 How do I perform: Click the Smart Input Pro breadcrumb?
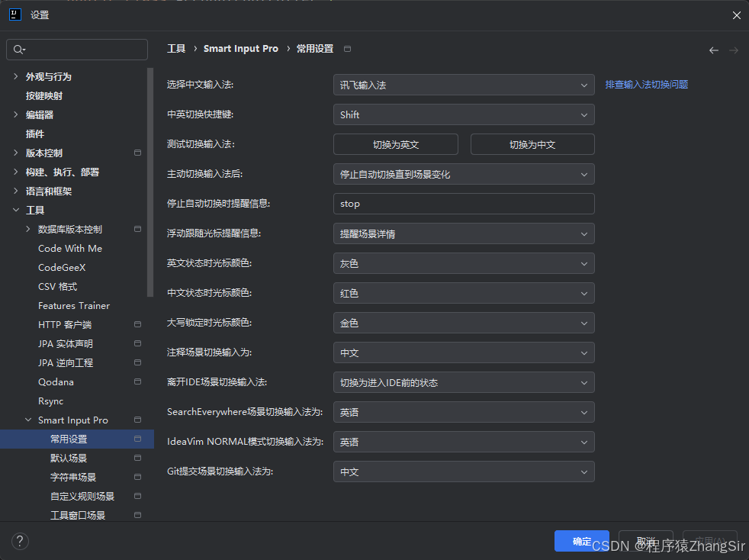[241, 49]
